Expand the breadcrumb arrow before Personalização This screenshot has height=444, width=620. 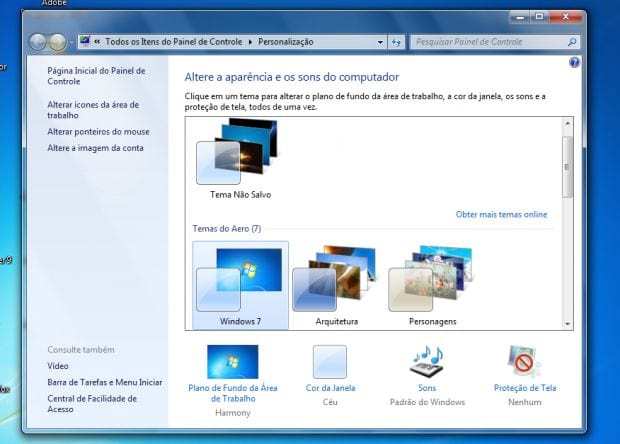click(250, 42)
